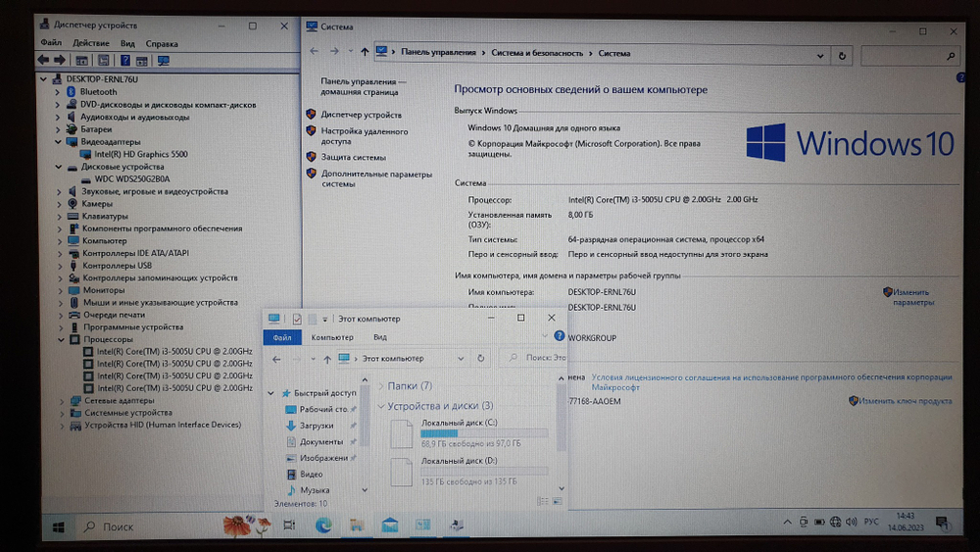Collapse Устройства и диски (3) group
This screenshot has width=980, height=552.
pyautogui.click(x=381, y=406)
